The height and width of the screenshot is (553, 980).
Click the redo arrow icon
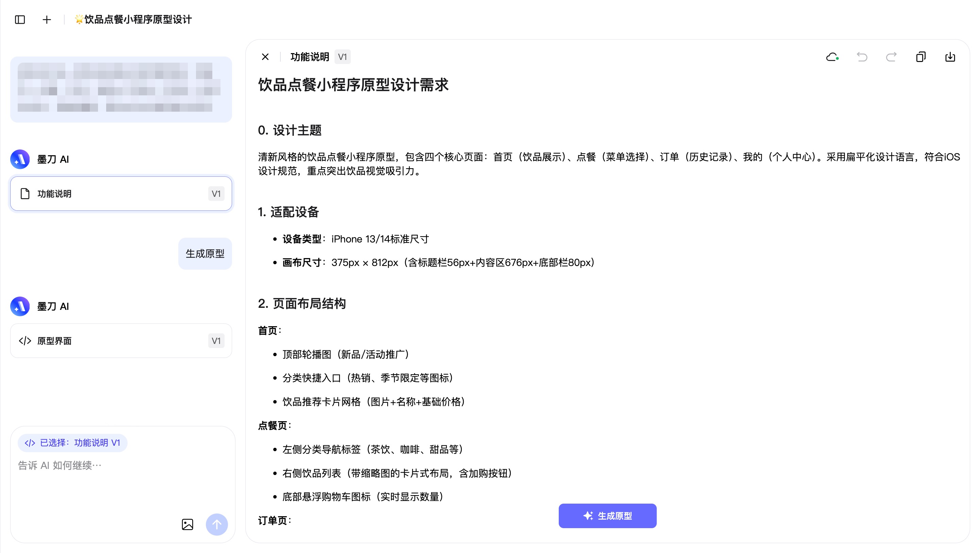pos(891,57)
